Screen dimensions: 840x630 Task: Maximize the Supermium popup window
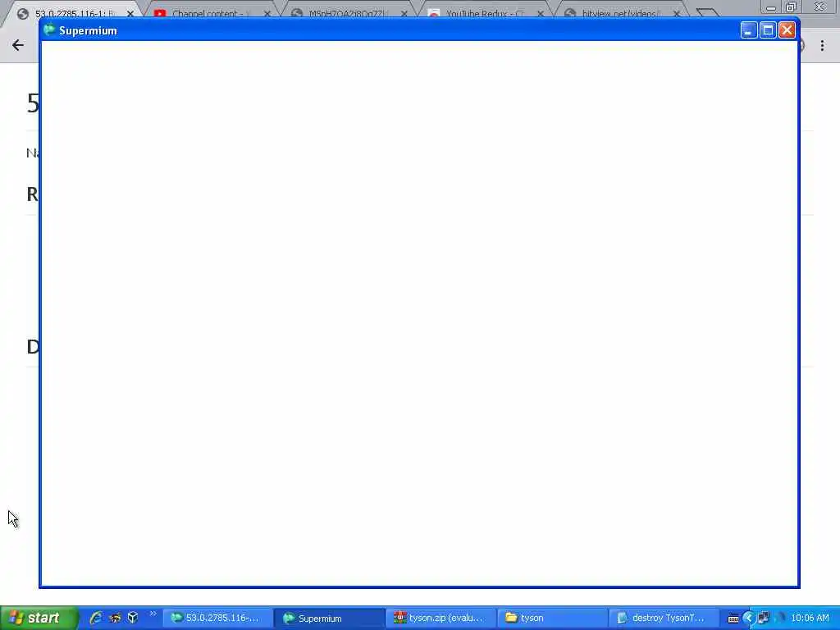[x=768, y=30]
